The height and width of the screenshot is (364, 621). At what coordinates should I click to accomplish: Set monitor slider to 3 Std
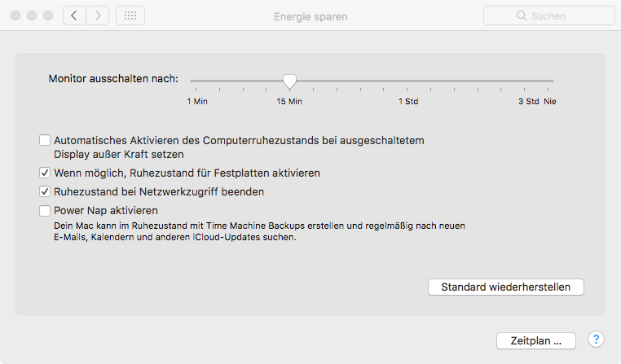pyautogui.click(x=527, y=81)
